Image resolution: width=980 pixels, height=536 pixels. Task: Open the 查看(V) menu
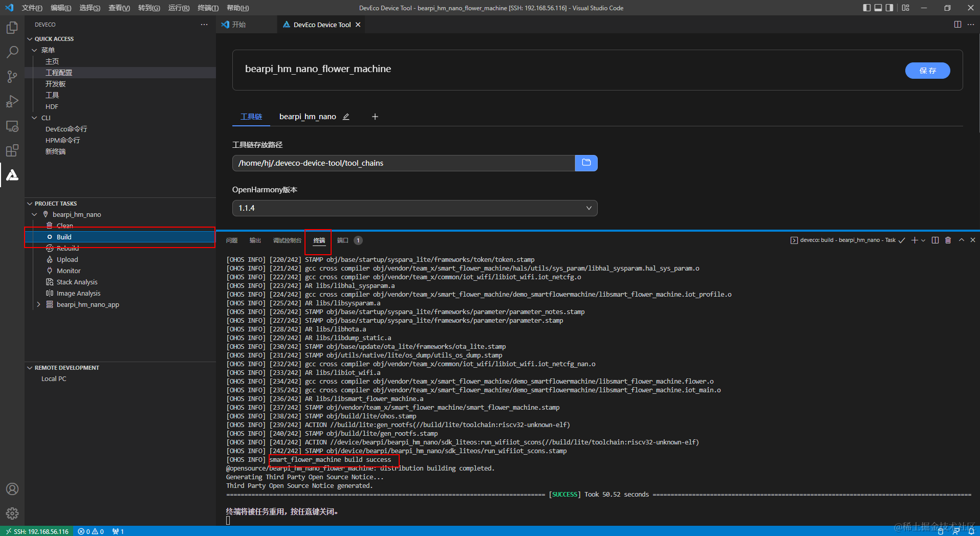pyautogui.click(x=119, y=8)
